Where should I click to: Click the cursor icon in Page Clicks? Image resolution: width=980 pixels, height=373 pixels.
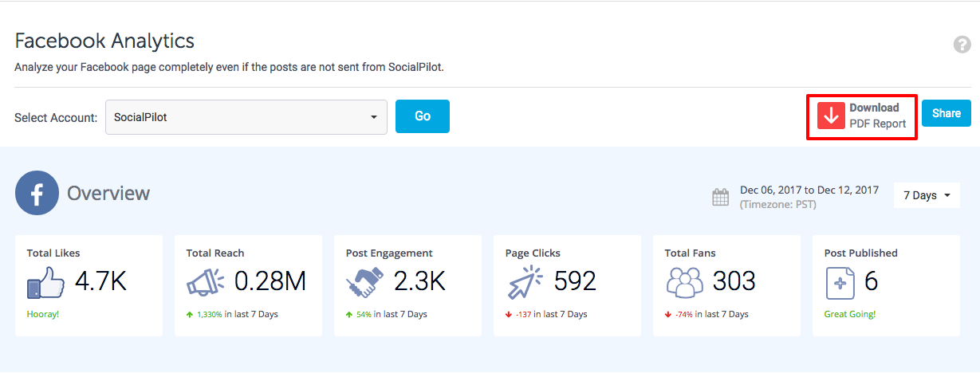pyautogui.click(x=525, y=282)
